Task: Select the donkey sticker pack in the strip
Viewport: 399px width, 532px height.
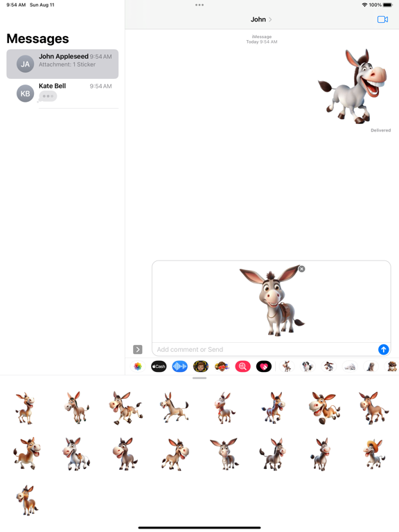Action: click(x=287, y=366)
